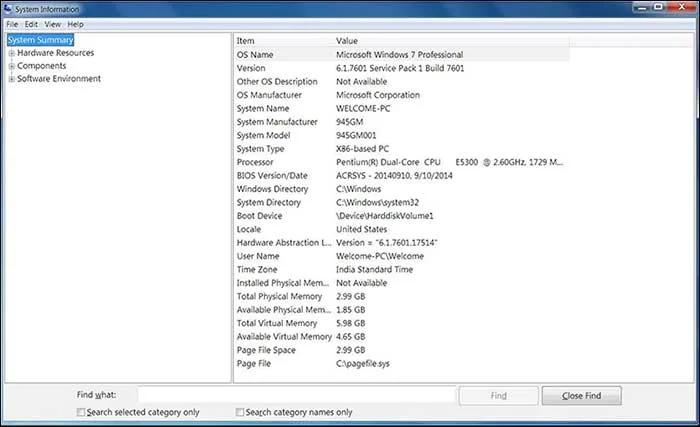
Task: Select the Page File Space row
Action: click(402, 349)
